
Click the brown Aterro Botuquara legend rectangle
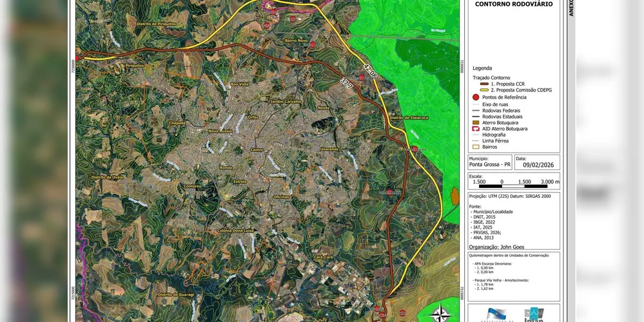(x=476, y=122)
